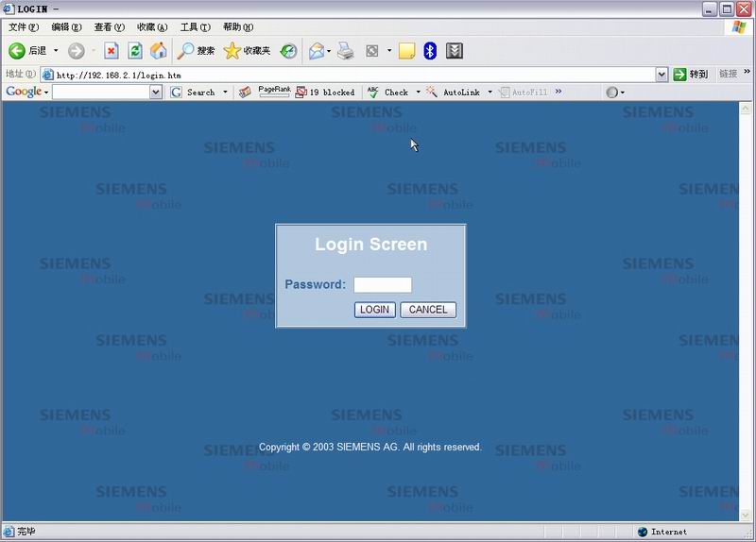Click the Google logo on the toolbar
Image resolution: width=756 pixels, height=542 pixels.
point(24,92)
